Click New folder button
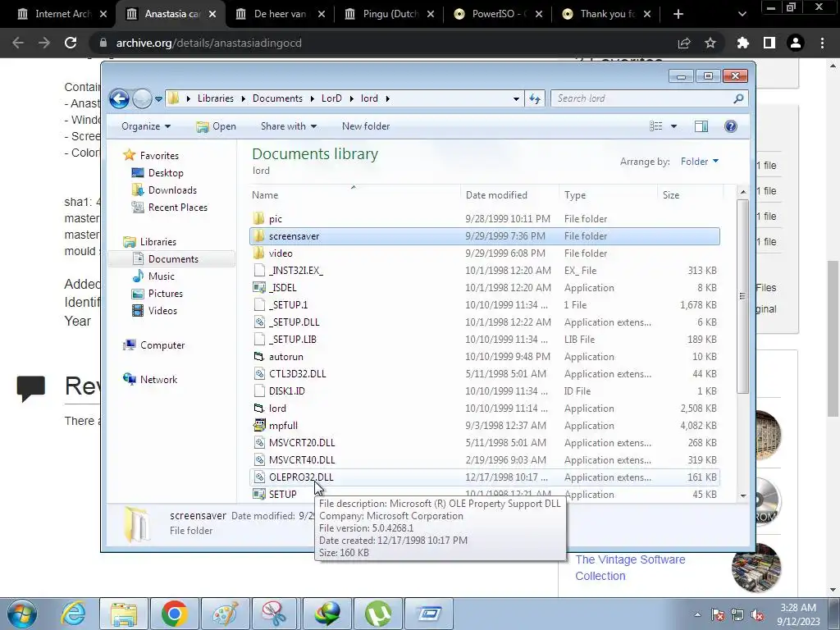This screenshot has height=630, width=840. pos(366,126)
